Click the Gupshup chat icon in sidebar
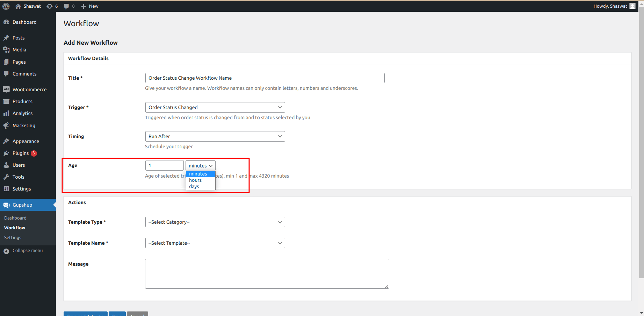The width and height of the screenshot is (644, 316). [6, 205]
